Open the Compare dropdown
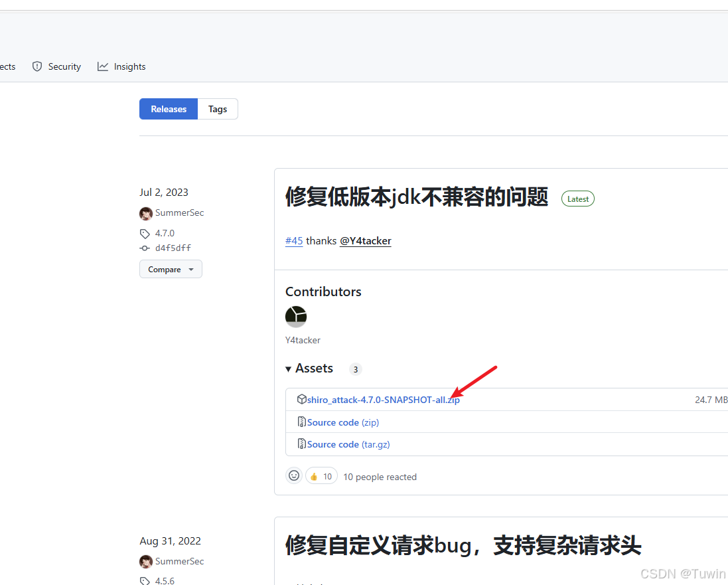The image size is (728, 585). (x=171, y=269)
